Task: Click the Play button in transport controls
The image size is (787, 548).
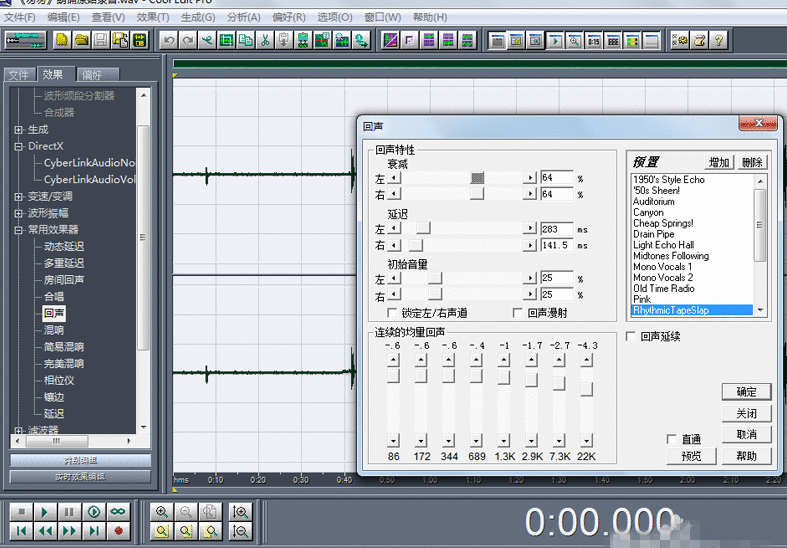Action: (x=44, y=511)
